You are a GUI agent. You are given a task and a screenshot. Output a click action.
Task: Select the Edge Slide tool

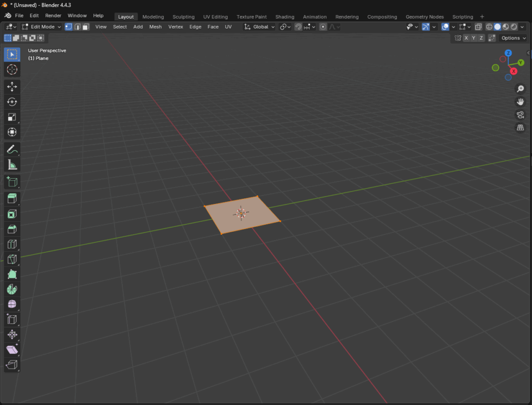tap(12, 319)
